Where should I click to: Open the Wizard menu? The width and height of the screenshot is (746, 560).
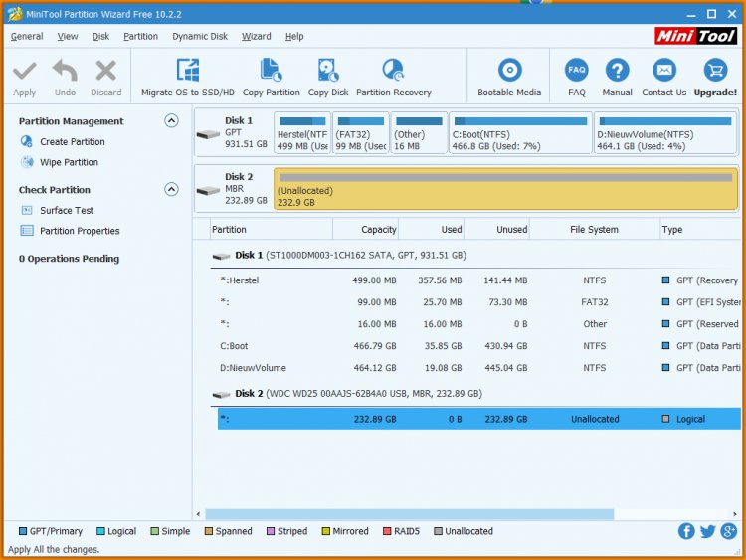click(256, 36)
